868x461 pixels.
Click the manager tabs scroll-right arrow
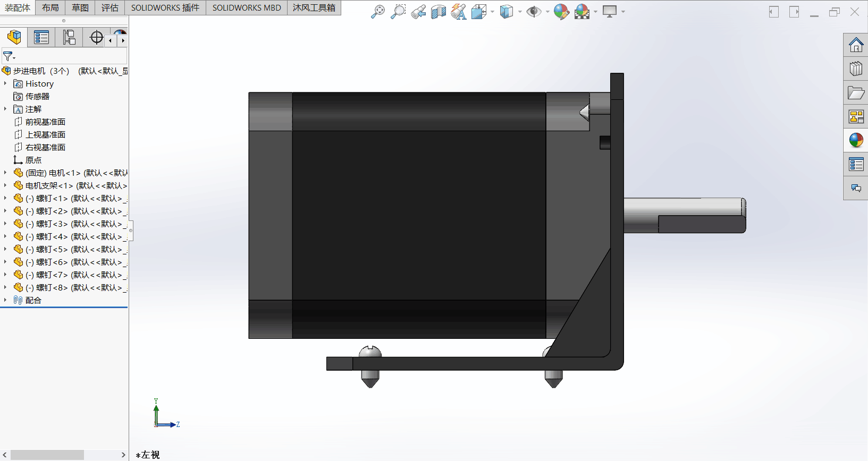pyautogui.click(x=123, y=40)
